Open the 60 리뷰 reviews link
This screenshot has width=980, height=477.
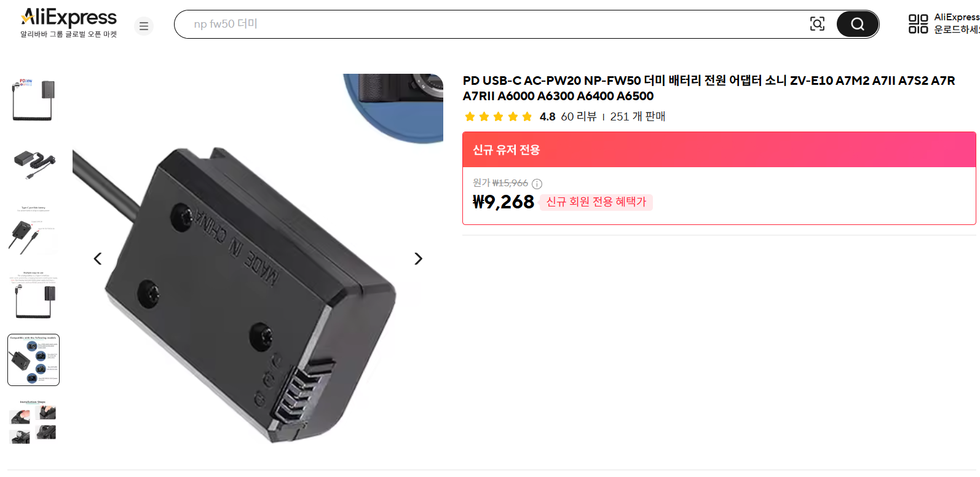(579, 117)
